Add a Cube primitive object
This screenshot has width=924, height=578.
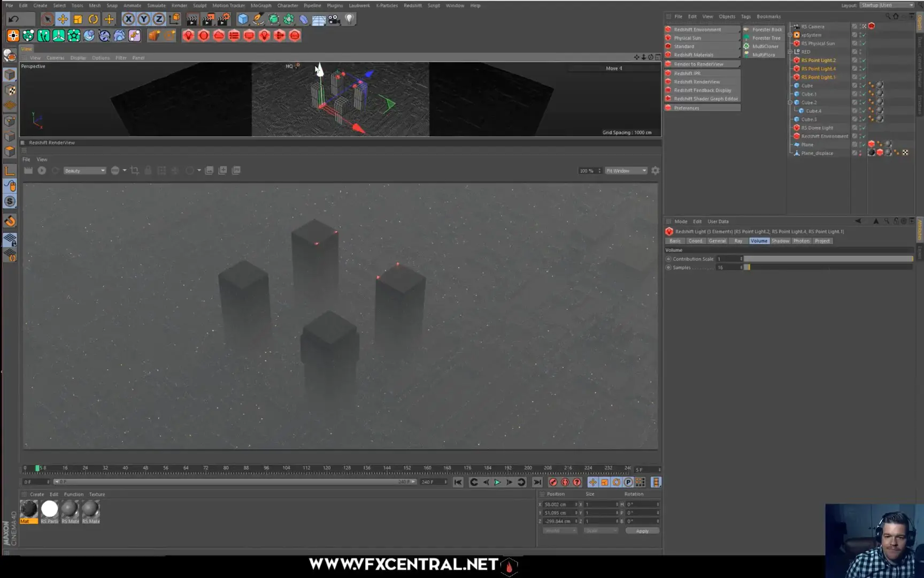click(x=243, y=19)
